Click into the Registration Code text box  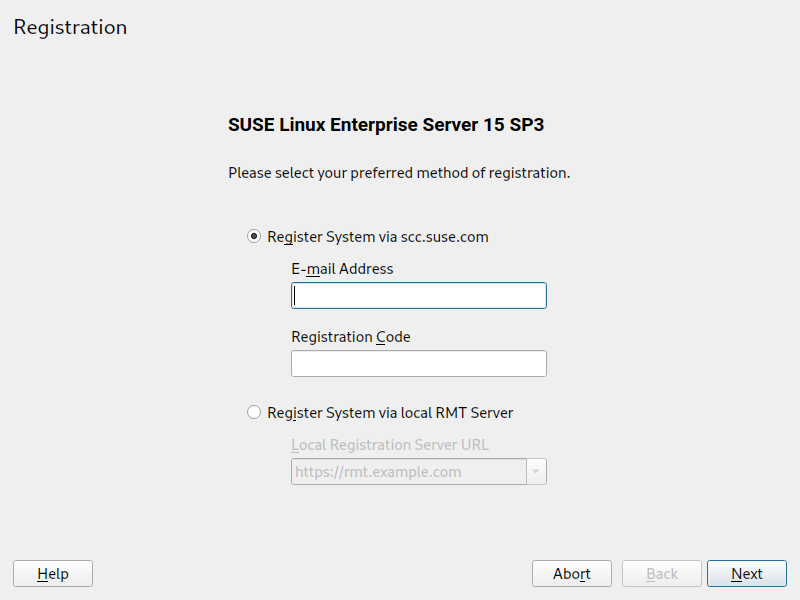(418, 363)
